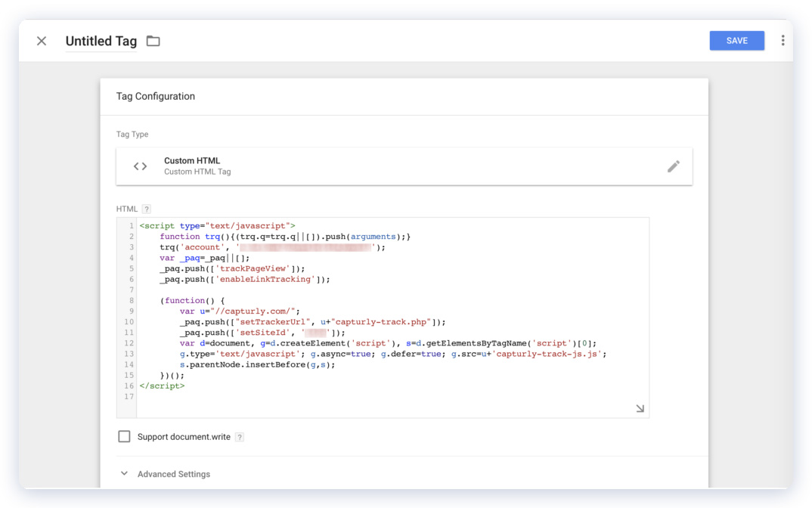Click the resize arrow in the code editor
The width and height of the screenshot is (812, 508).
pos(640,407)
